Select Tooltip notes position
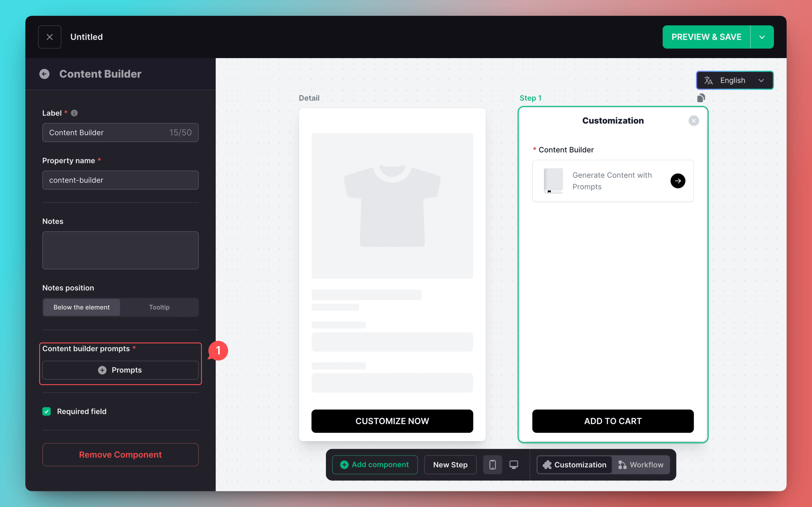 (x=159, y=307)
